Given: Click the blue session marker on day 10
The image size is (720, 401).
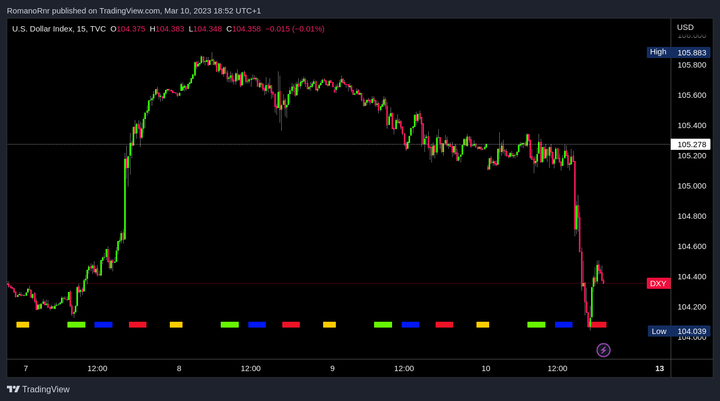Looking at the screenshot, I should click(563, 325).
